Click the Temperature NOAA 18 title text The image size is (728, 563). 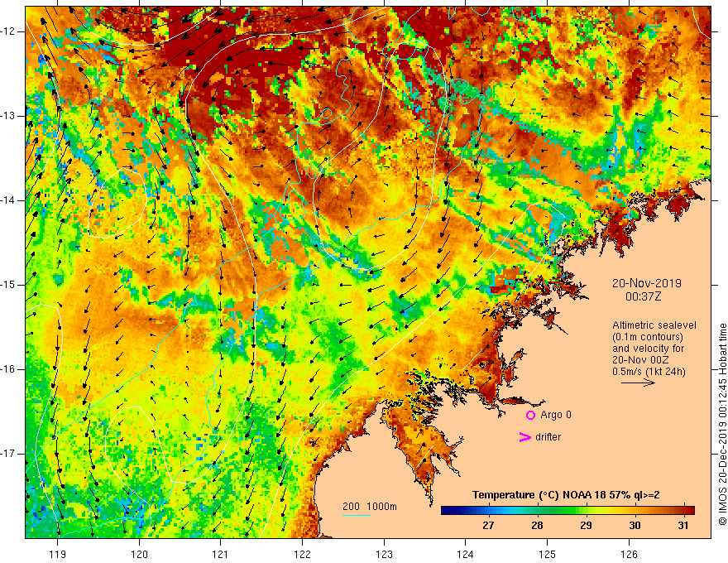click(x=566, y=495)
